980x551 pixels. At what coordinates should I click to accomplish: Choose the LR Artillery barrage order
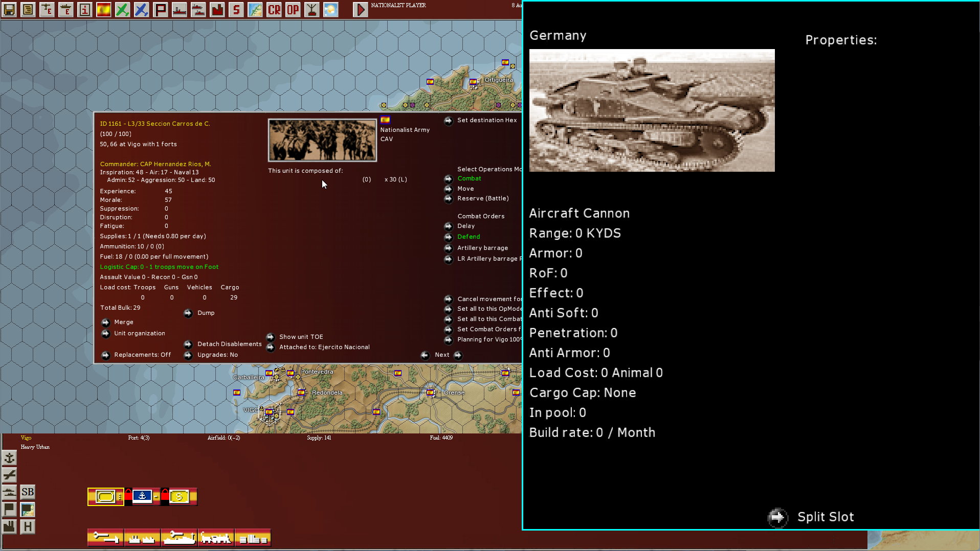449,259
